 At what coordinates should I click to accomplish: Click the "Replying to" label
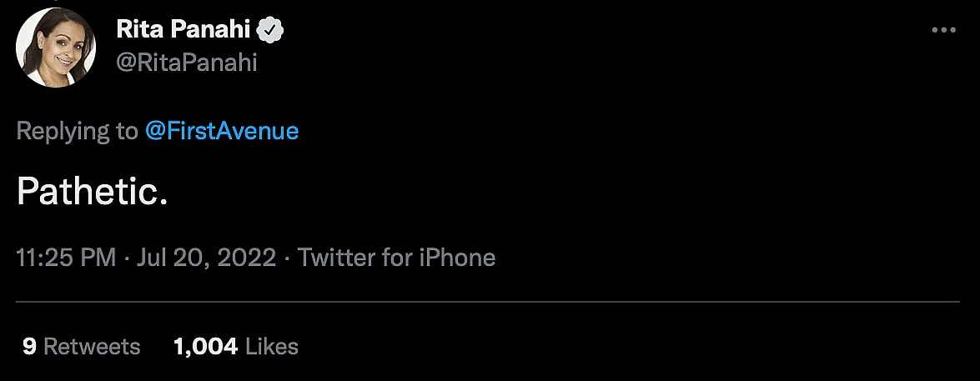(x=77, y=131)
